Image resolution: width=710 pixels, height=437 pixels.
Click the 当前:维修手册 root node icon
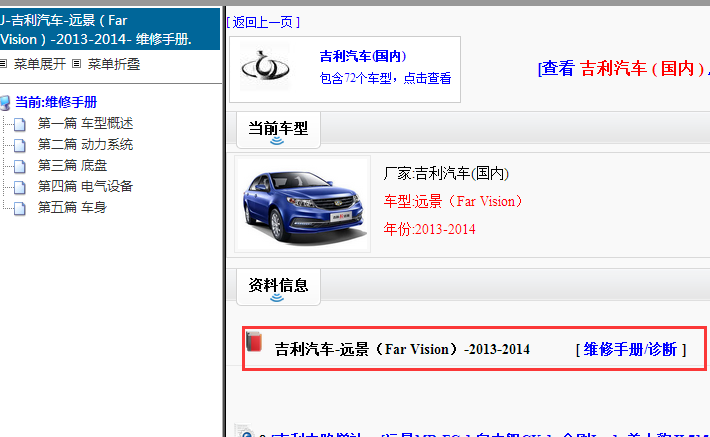point(5,103)
